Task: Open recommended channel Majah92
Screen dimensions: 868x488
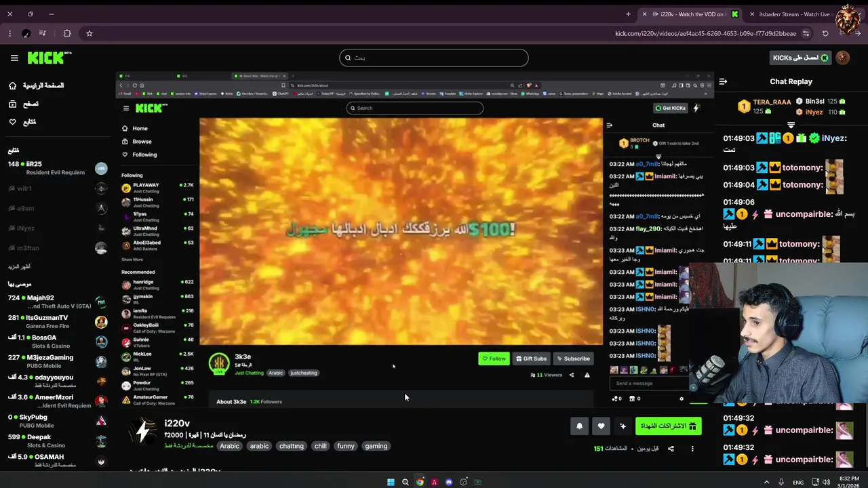Action: point(57,302)
